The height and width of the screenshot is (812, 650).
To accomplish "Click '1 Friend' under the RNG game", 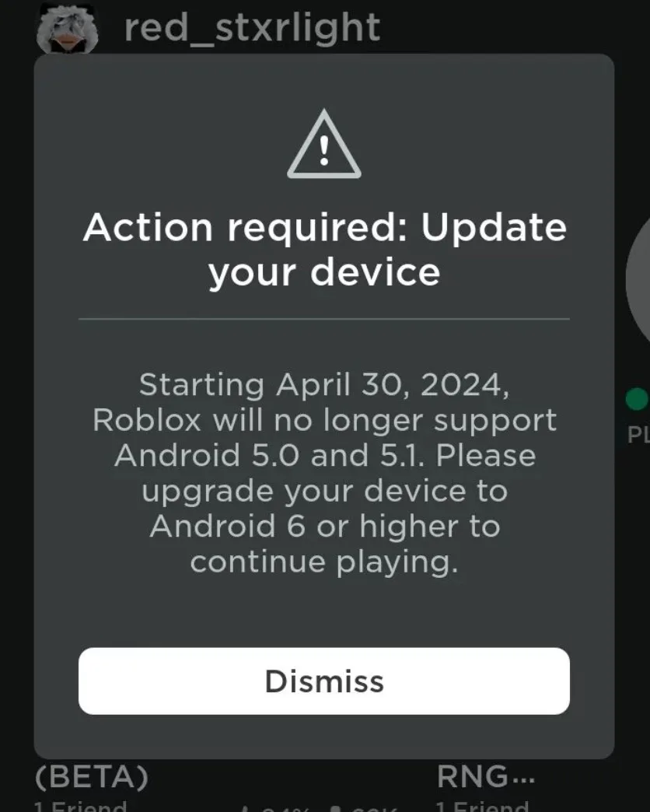I will coord(482,806).
